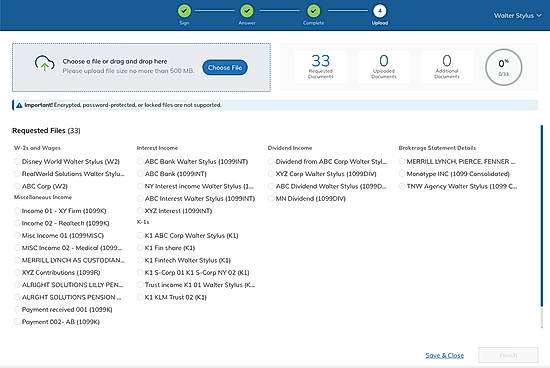This screenshot has height=368, width=550.
Task: Select K1 S-Corp 01 K1 S-Corp NY 02
Action: pyautogui.click(x=140, y=273)
